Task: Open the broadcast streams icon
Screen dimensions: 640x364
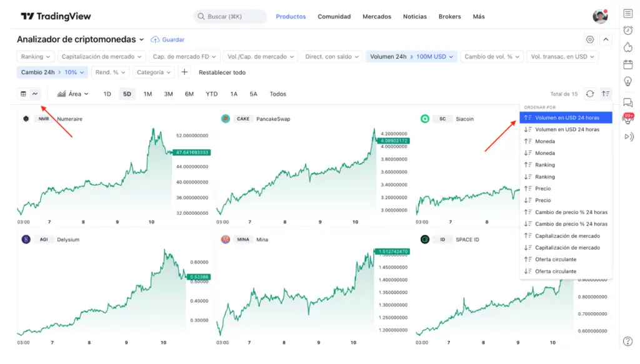Action: [629, 137]
